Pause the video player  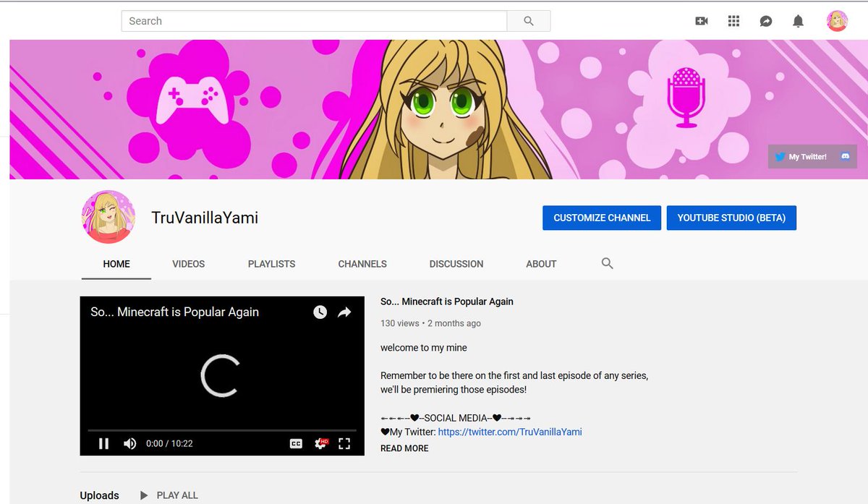tap(103, 443)
